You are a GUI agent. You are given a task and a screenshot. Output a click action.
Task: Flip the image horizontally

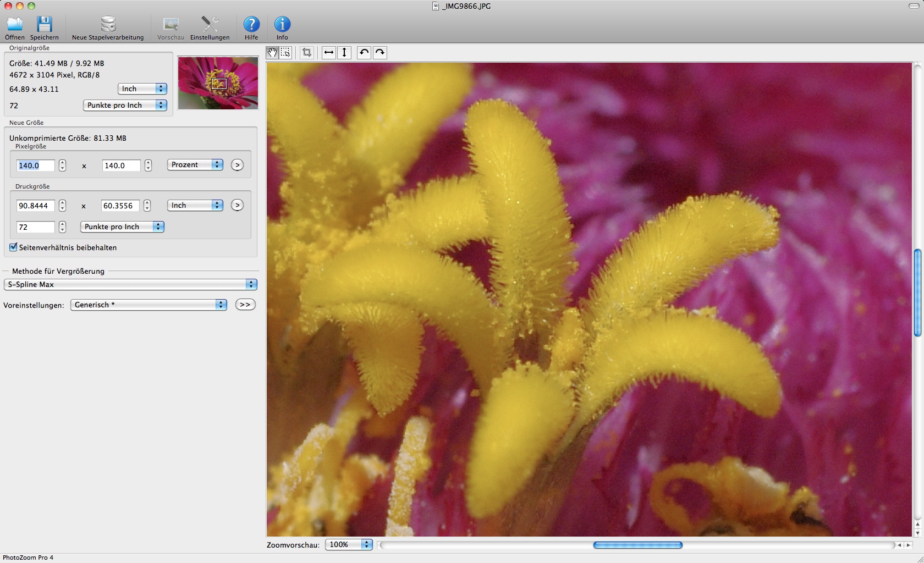click(x=328, y=52)
